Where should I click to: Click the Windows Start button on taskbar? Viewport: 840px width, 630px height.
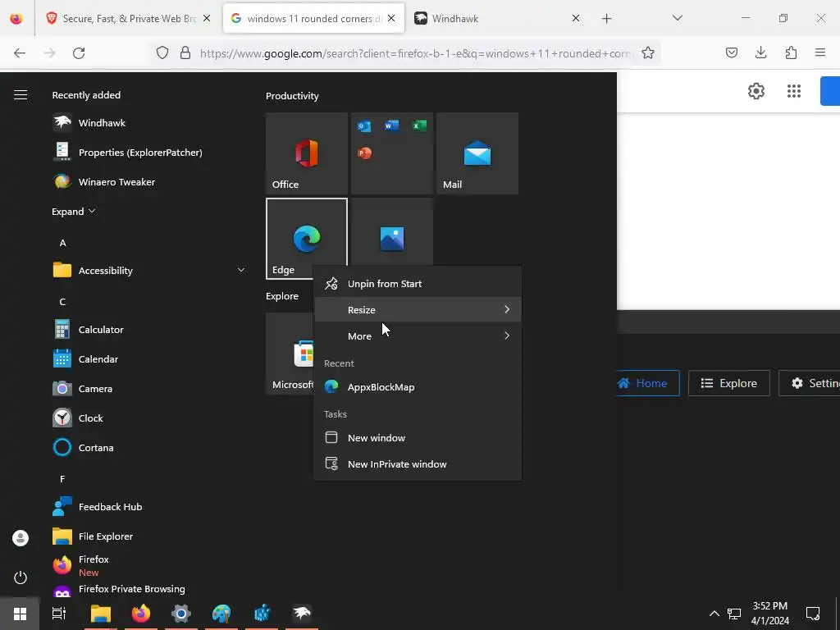(20, 614)
